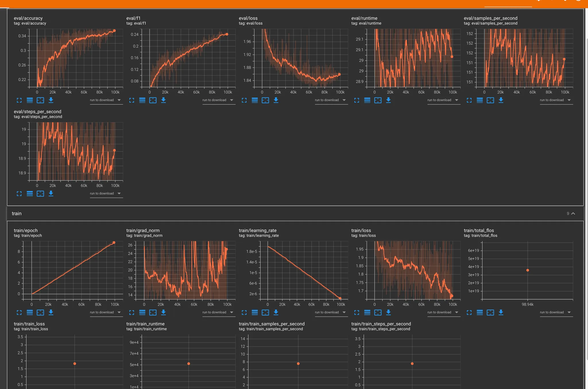588x389 pixels.
Task: Fit domain to data on eval/loss chart
Action: click(x=265, y=100)
